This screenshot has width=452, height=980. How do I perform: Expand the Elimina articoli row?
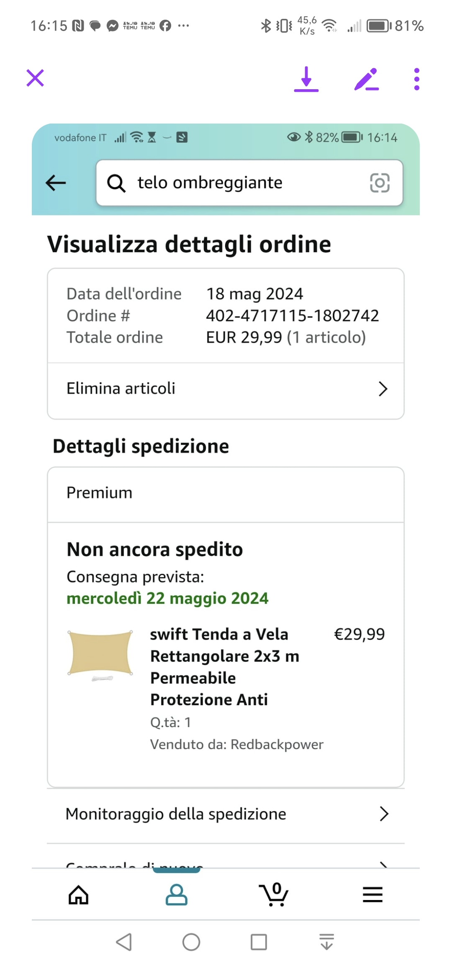pyautogui.click(x=383, y=389)
